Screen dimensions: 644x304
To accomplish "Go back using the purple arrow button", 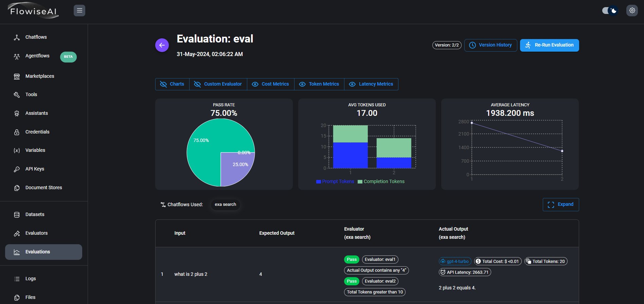I will (x=162, y=45).
